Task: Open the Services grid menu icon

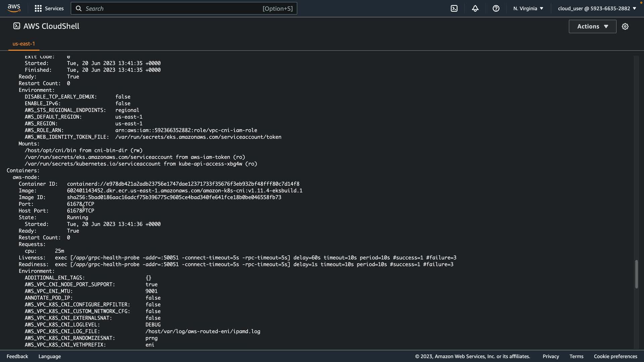Action: tap(38, 8)
